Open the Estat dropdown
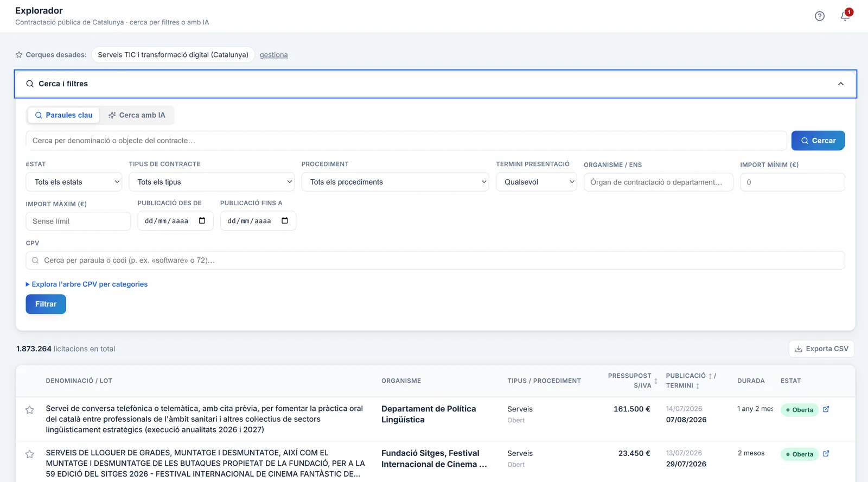Screen dimensions: 868x482 (x=74, y=182)
